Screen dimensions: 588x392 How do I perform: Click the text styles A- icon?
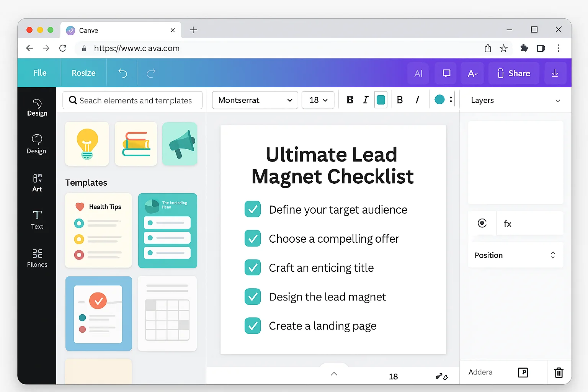pyautogui.click(x=472, y=73)
